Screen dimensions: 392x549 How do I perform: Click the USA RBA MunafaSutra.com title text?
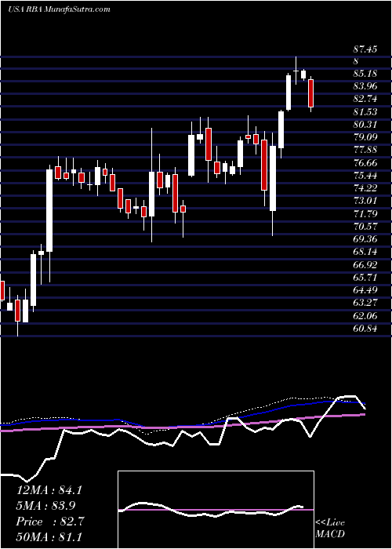59,9
